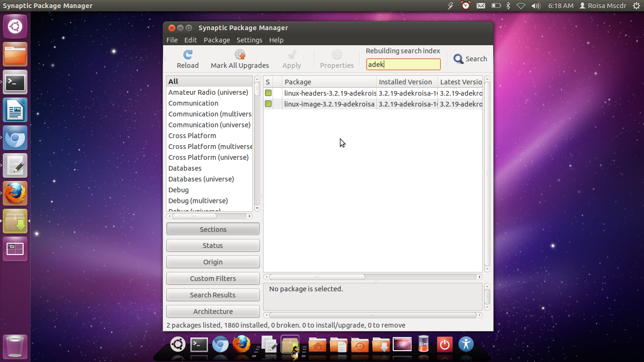
Task: Open sound volume indicator in top panel
Action: 536,6
